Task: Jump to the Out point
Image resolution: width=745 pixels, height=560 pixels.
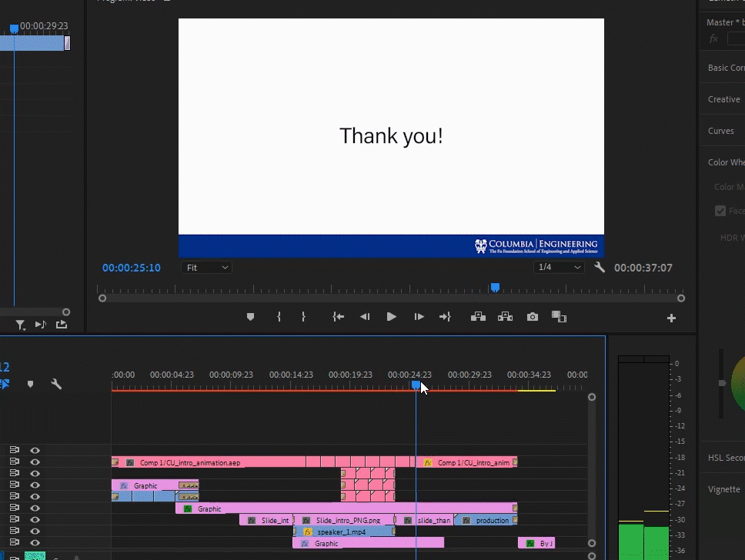Action: (445, 317)
